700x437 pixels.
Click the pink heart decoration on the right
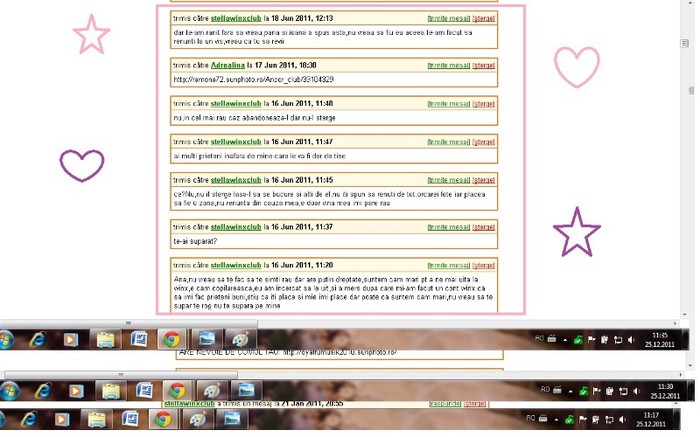click(576, 67)
